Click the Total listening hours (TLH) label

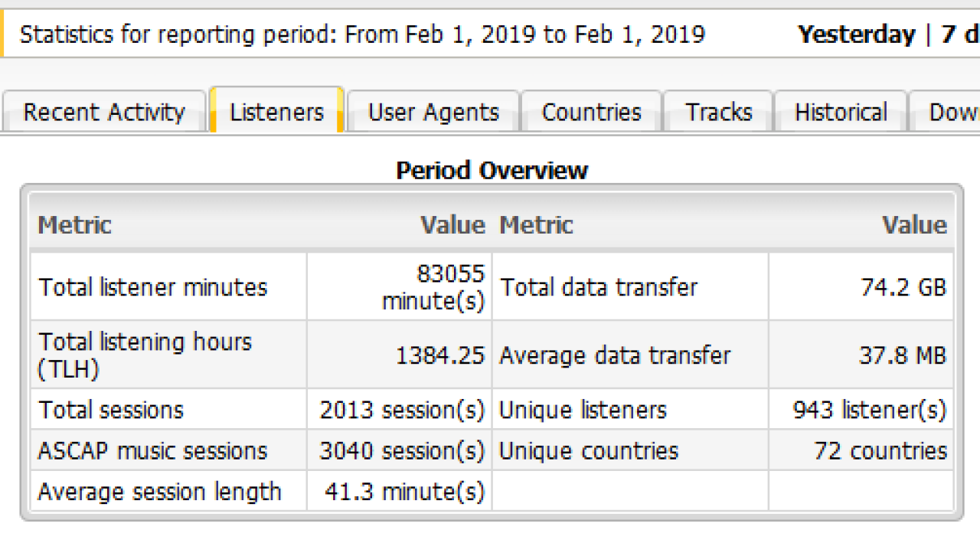145,355
